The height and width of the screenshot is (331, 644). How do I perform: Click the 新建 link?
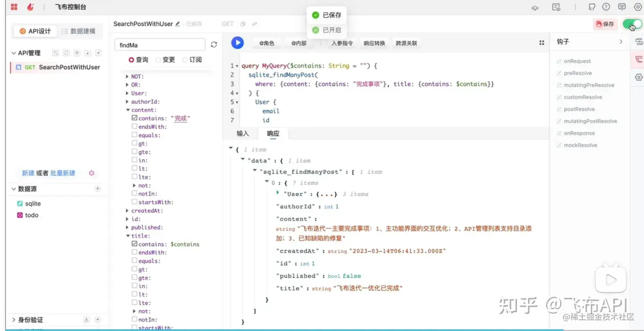pyautogui.click(x=28, y=173)
